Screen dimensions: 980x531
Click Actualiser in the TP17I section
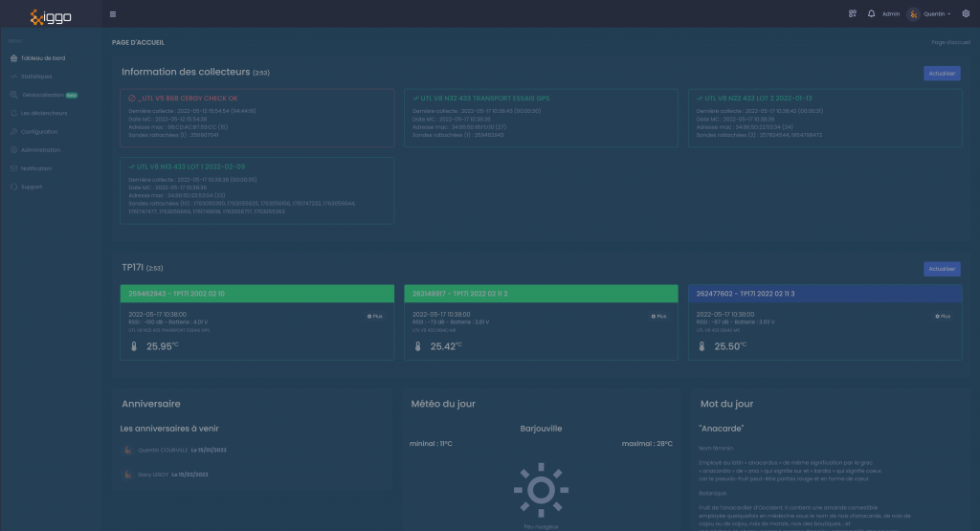(942, 269)
